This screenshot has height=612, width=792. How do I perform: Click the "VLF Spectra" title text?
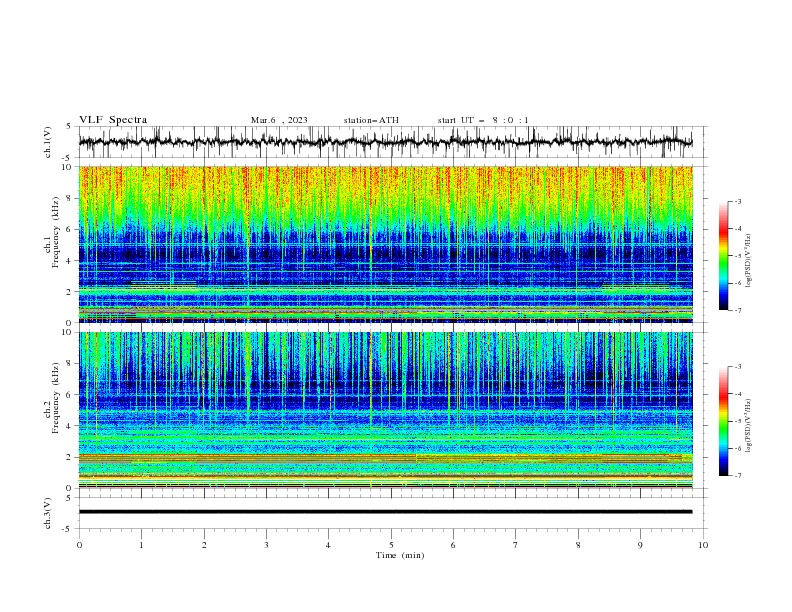(113, 120)
